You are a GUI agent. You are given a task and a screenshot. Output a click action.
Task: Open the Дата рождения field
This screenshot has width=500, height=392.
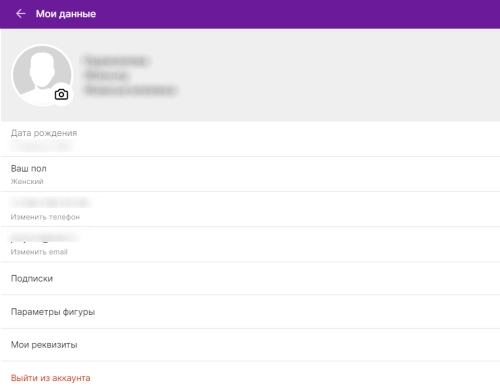250,139
